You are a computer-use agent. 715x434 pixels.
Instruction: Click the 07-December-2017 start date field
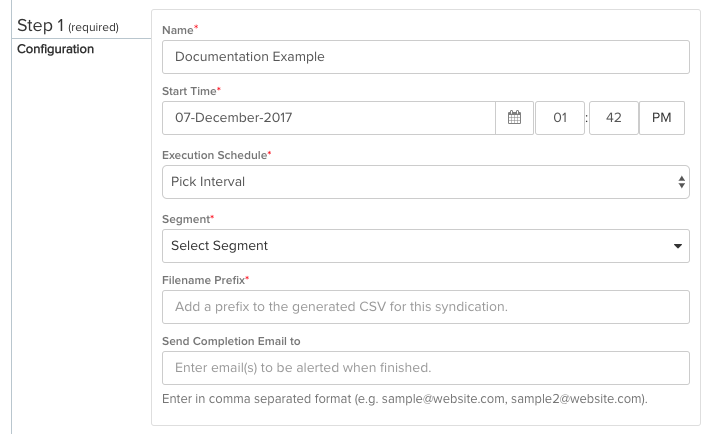pyautogui.click(x=329, y=118)
